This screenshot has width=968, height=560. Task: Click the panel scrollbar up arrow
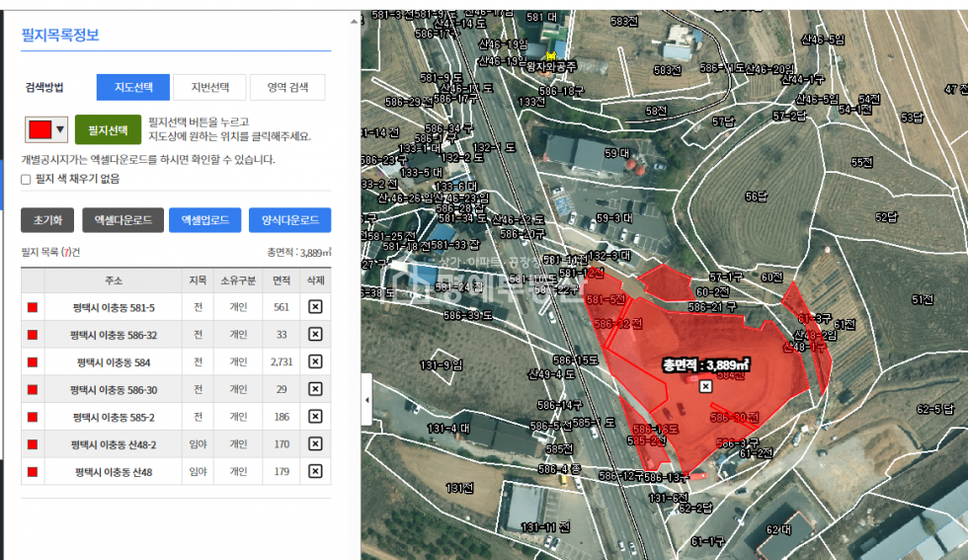click(354, 21)
